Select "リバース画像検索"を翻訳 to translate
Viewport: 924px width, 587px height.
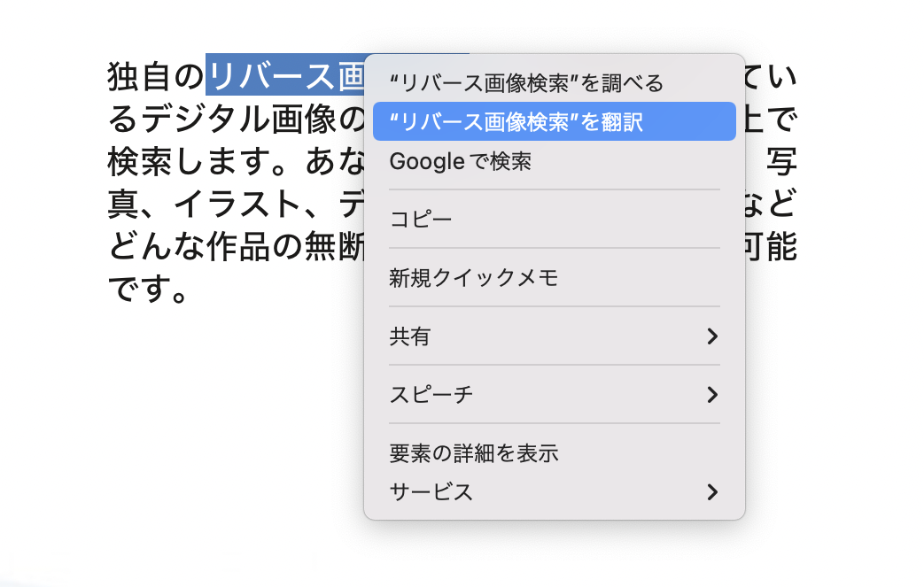coord(516,122)
